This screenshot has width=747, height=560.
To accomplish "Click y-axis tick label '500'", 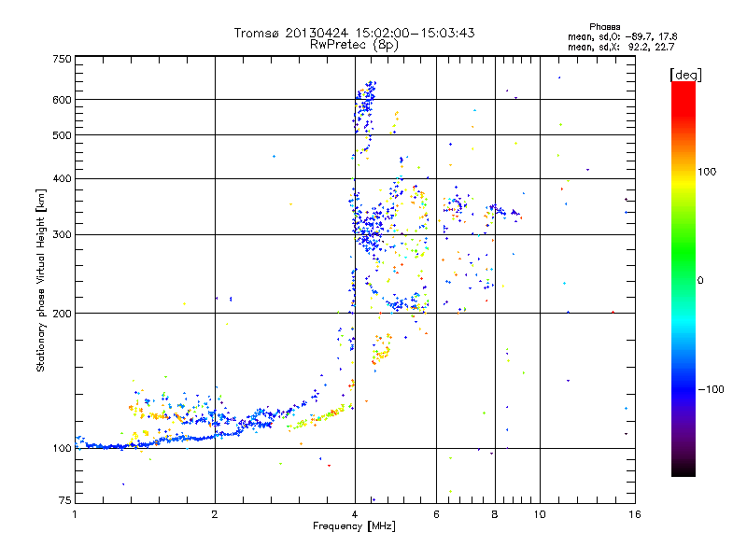I will coord(63,135).
